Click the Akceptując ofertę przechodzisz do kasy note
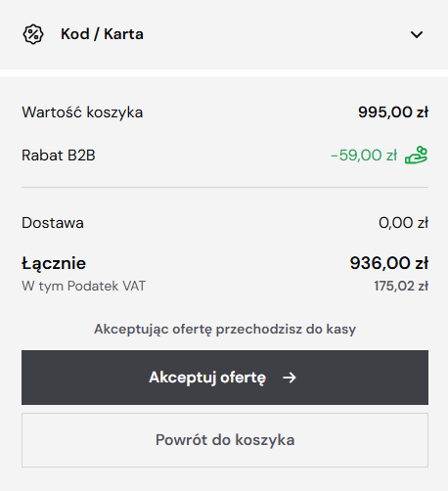The width and height of the screenshot is (448, 491). click(x=225, y=330)
